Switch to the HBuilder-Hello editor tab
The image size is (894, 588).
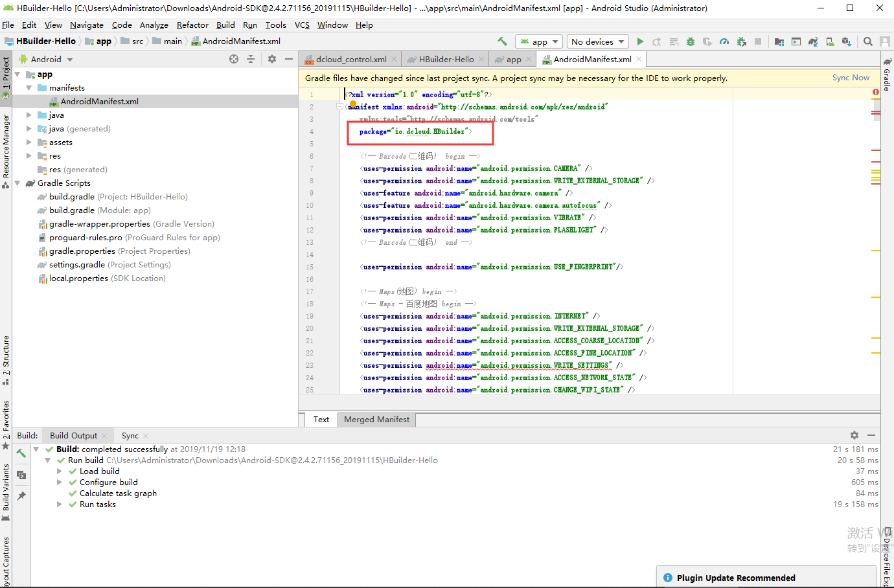click(x=446, y=59)
